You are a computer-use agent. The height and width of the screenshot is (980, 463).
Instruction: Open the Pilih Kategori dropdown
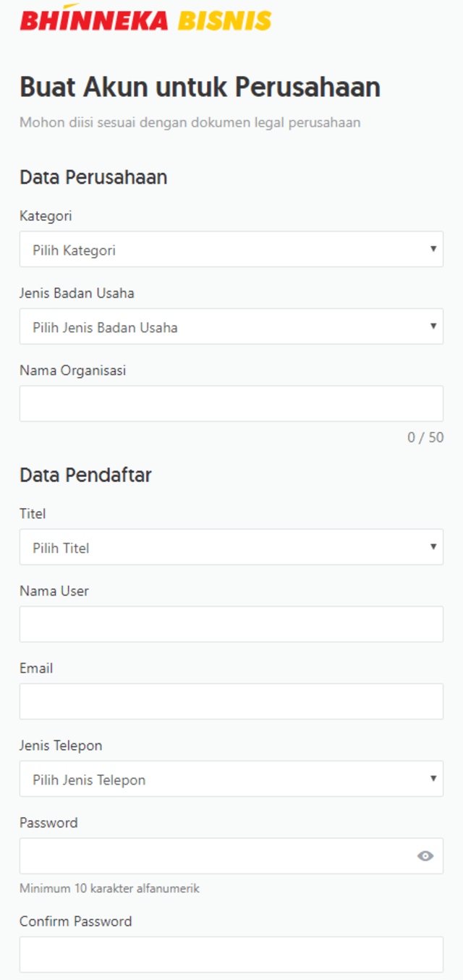click(x=231, y=249)
